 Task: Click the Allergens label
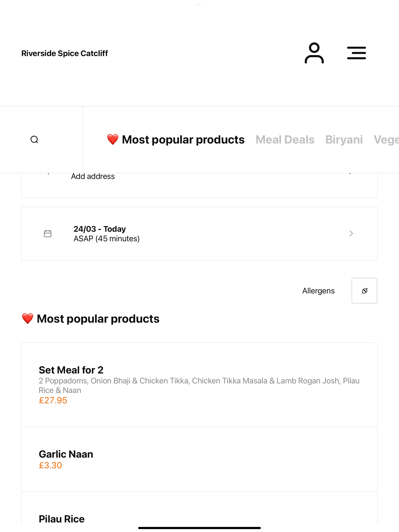[x=318, y=291]
